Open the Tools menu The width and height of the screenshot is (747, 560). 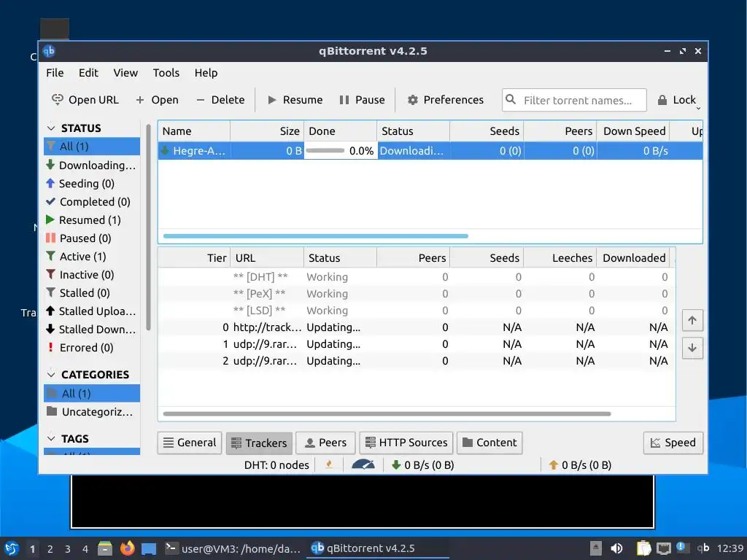coord(166,73)
